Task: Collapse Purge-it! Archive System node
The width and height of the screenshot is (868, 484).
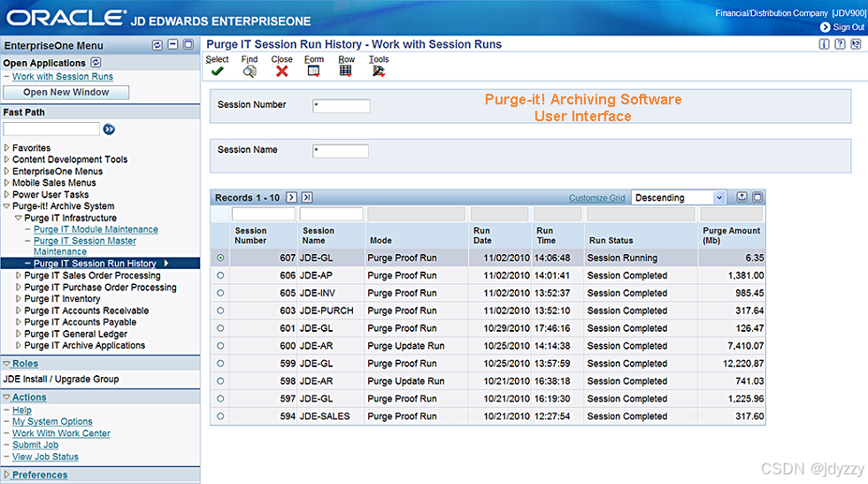Action: point(7,206)
